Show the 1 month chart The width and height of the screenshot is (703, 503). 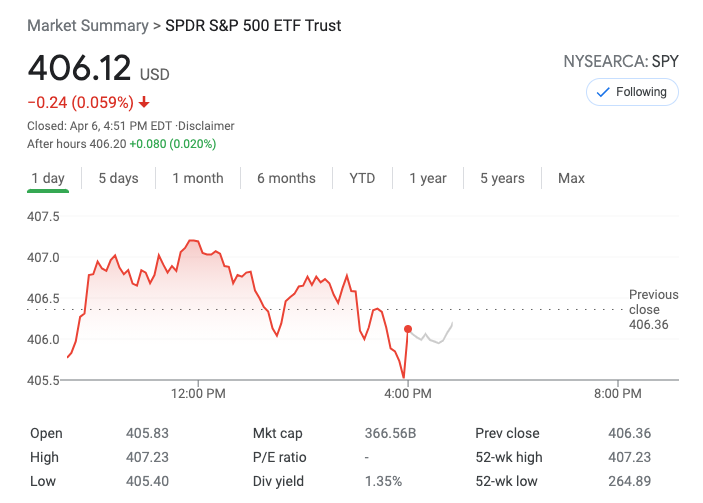pos(198,178)
